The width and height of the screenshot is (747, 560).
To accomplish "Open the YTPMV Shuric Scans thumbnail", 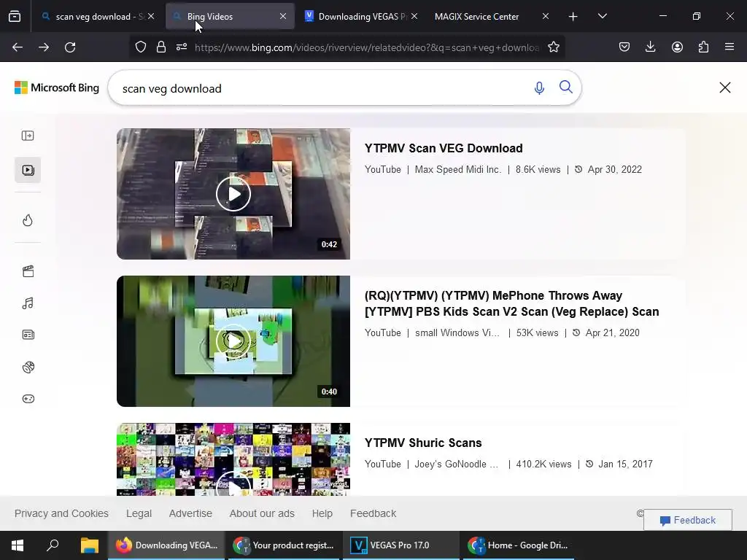I will [x=233, y=459].
